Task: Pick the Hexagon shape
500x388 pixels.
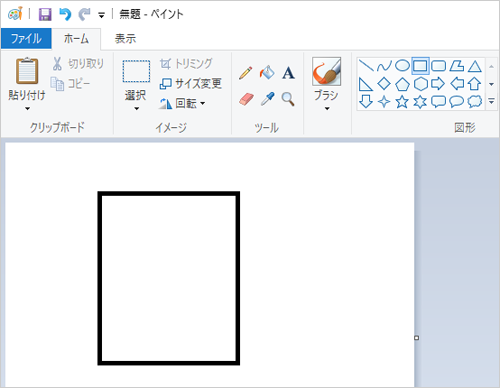Action: click(x=420, y=84)
